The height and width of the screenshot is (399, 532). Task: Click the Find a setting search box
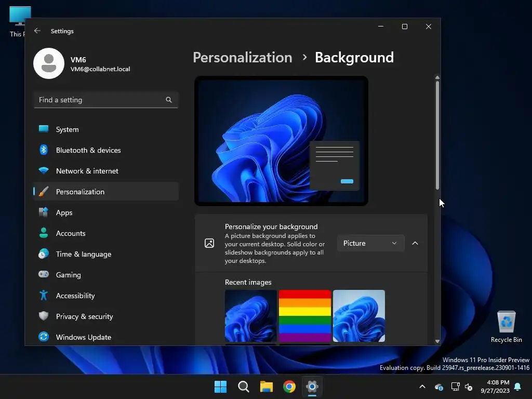click(106, 100)
